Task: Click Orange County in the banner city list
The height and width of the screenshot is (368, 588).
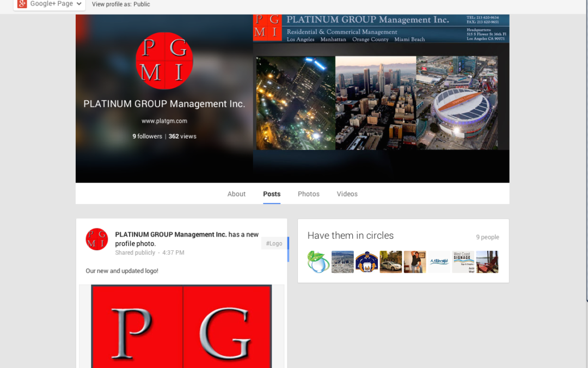Action: (370, 39)
